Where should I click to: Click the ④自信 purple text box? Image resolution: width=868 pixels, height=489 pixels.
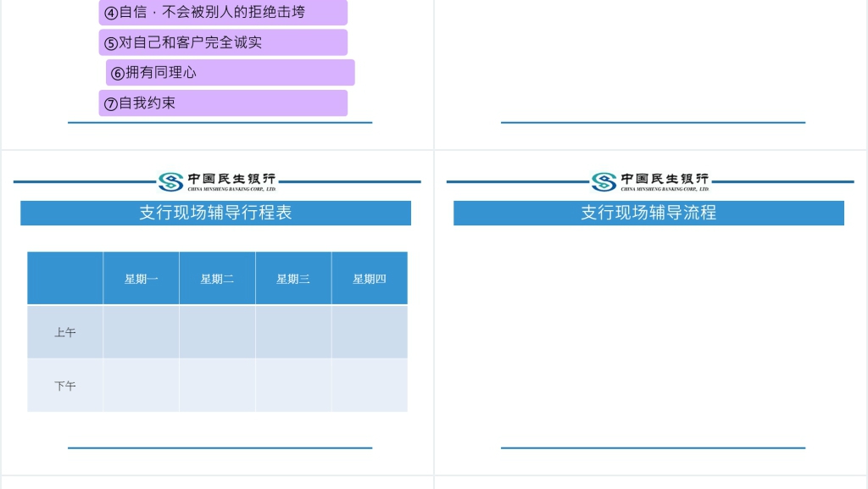(223, 13)
